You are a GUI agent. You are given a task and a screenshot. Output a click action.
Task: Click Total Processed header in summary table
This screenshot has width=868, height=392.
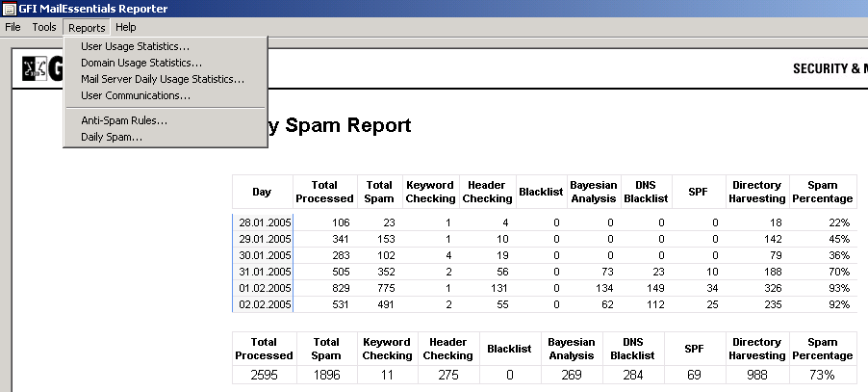coord(264,349)
